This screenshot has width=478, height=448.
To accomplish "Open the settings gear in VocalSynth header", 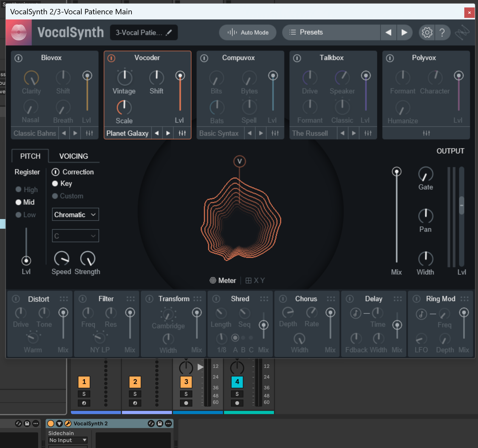I will [x=427, y=32].
